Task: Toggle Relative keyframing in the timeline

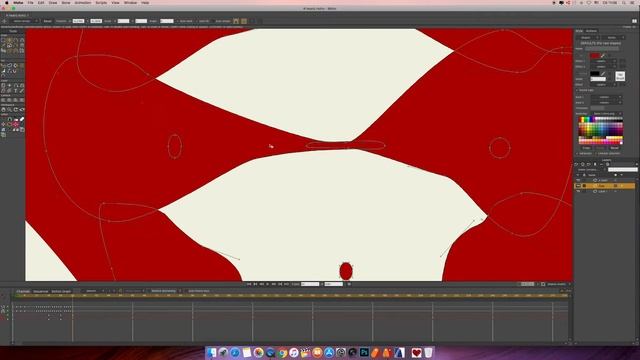Action: (x=164, y=291)
